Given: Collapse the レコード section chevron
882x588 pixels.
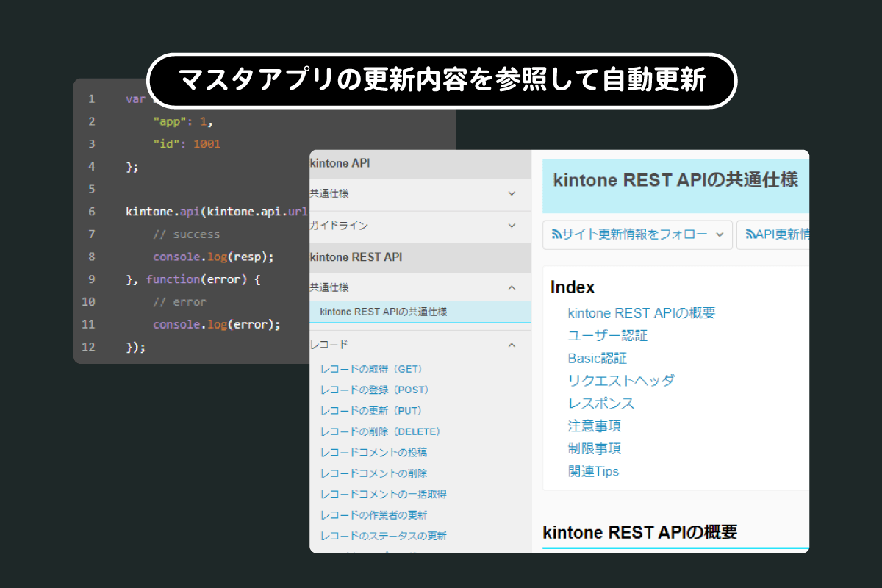Looking at the screenshot, I should (x=512, y=345).
